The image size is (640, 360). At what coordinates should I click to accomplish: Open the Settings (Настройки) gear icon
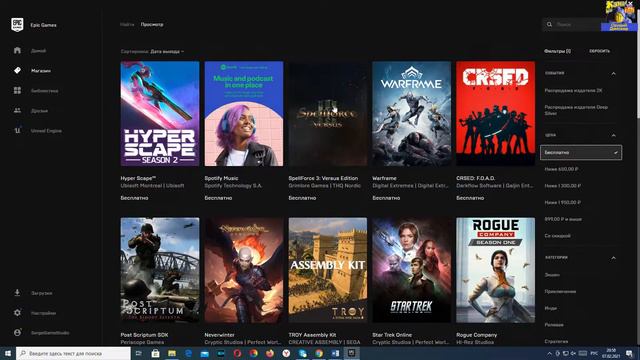(x=17, y=313)
